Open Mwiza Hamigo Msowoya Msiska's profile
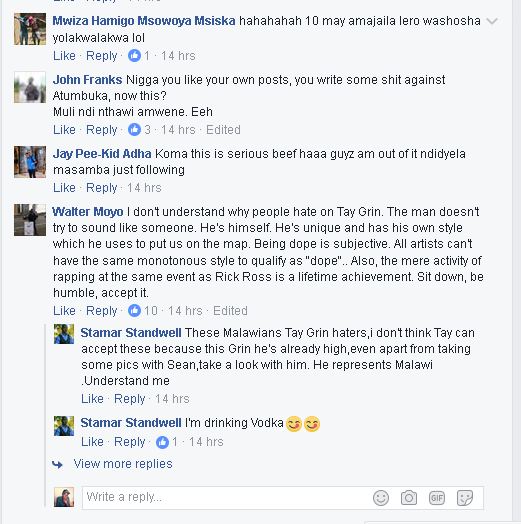 (144, 21)
